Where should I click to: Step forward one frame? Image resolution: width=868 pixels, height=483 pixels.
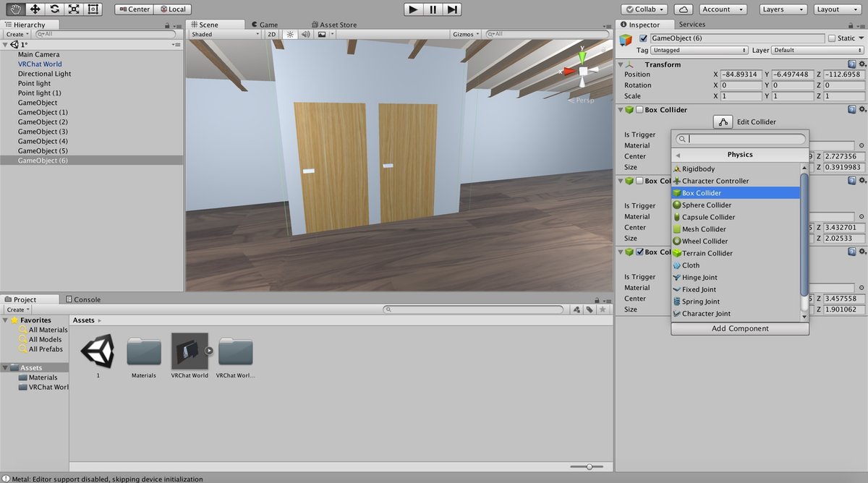click(x=452, y=9)
